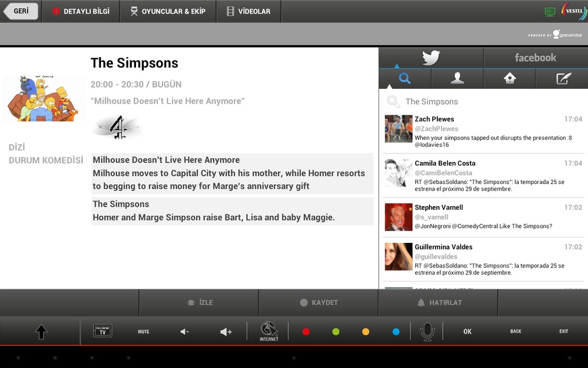
Task: Set a reminder with HATIRLAT
Action: tap(439, 302)
